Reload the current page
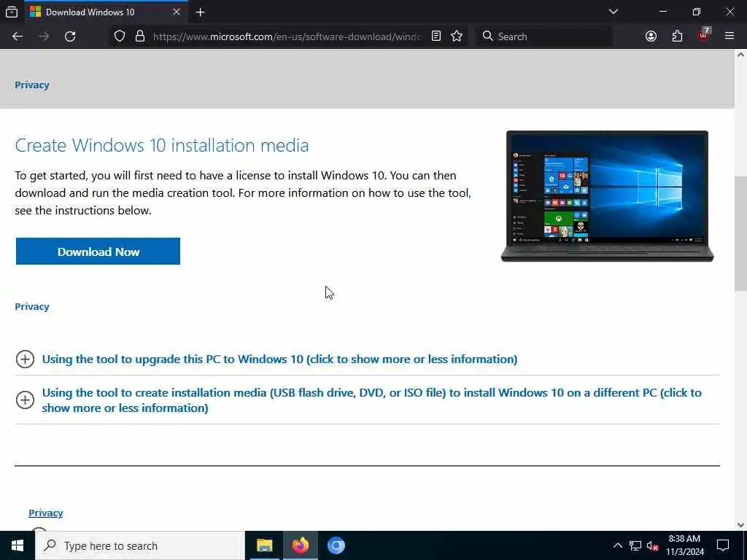The width and height of the screenshot is (747, 560). pos(70,36)
